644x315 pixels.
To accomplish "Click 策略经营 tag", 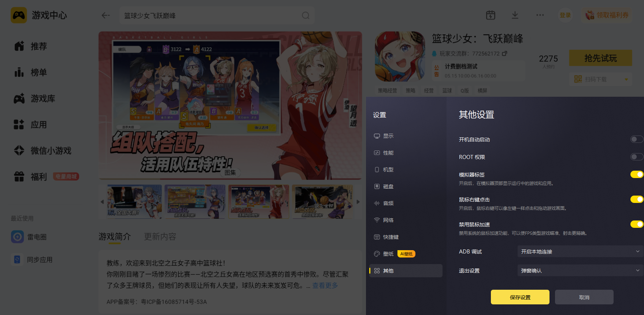I will [388, 90].
